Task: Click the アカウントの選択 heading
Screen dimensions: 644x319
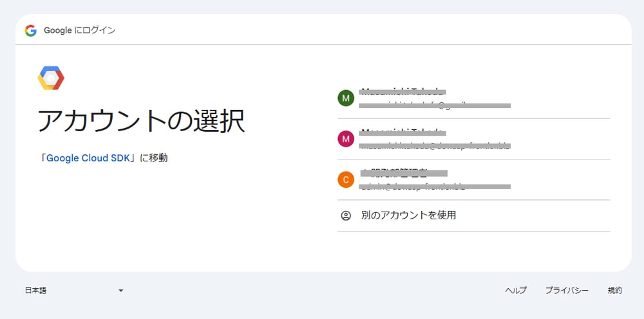Action: click(142, 121)
